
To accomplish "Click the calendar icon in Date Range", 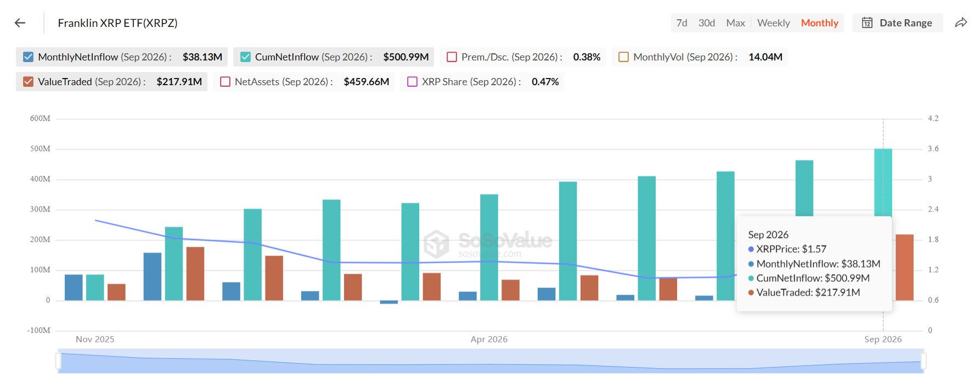I will [867, 23].
